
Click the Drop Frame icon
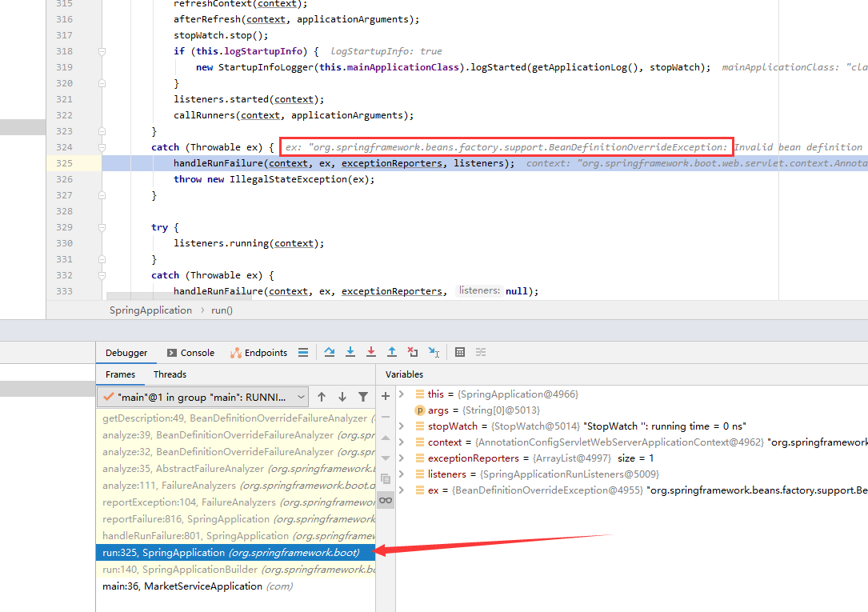(413, 352)
